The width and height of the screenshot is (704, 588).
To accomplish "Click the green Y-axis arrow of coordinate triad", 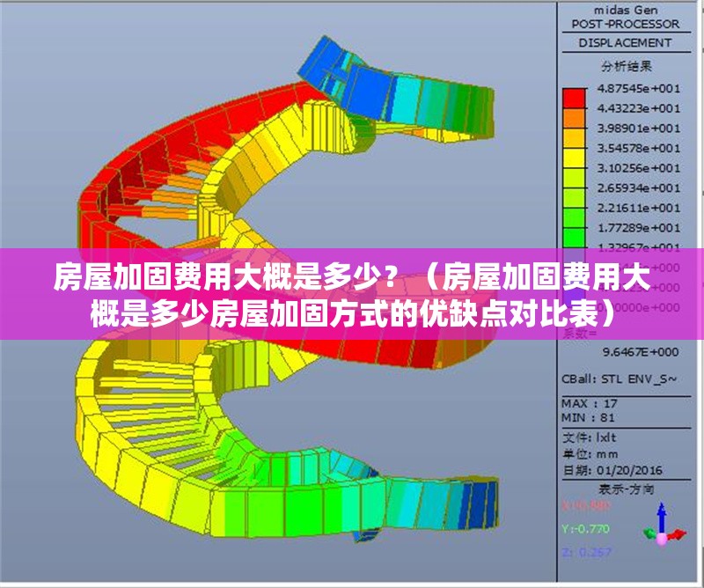I will [x=651, y=534].
